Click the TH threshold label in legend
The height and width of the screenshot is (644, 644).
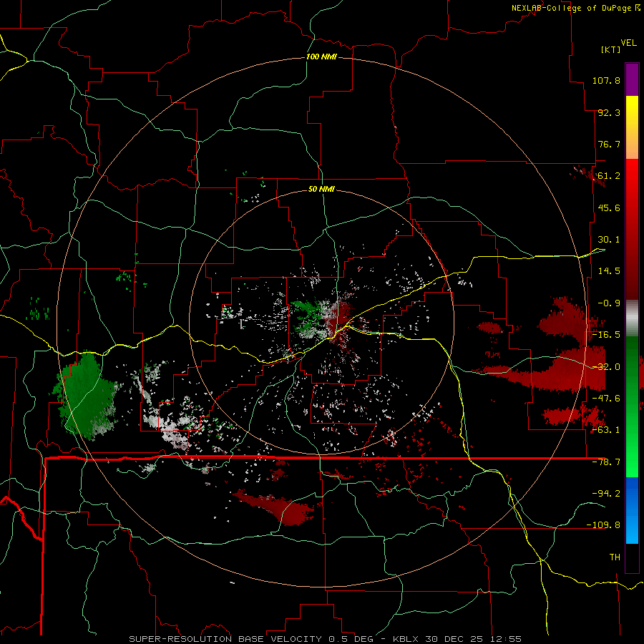615,557
